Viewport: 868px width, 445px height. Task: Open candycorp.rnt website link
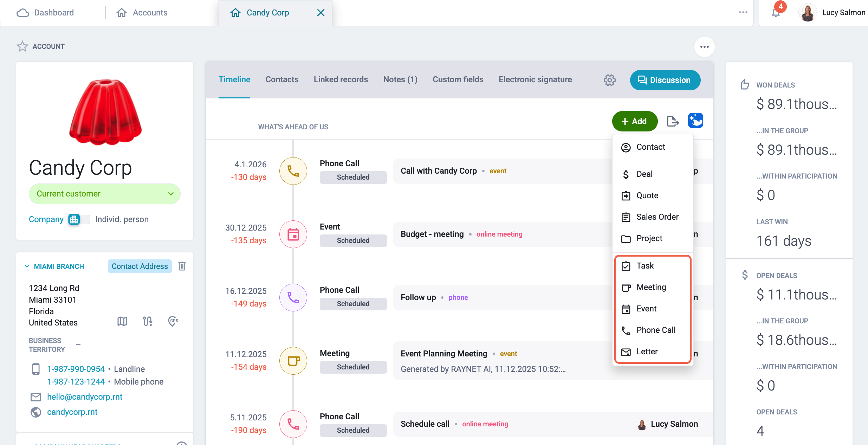[x=72, y=412]
